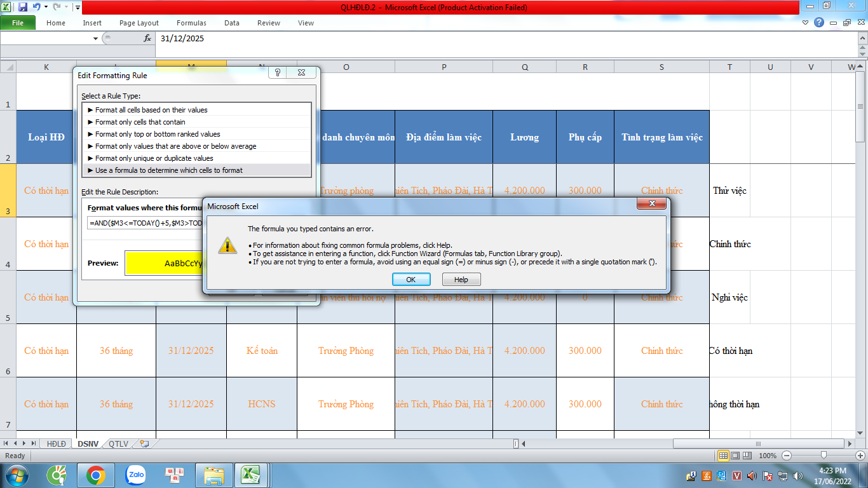This screenshot has height=488, width=868.
Task: Click the zoom out minus icon
Action: click(787, 456)
